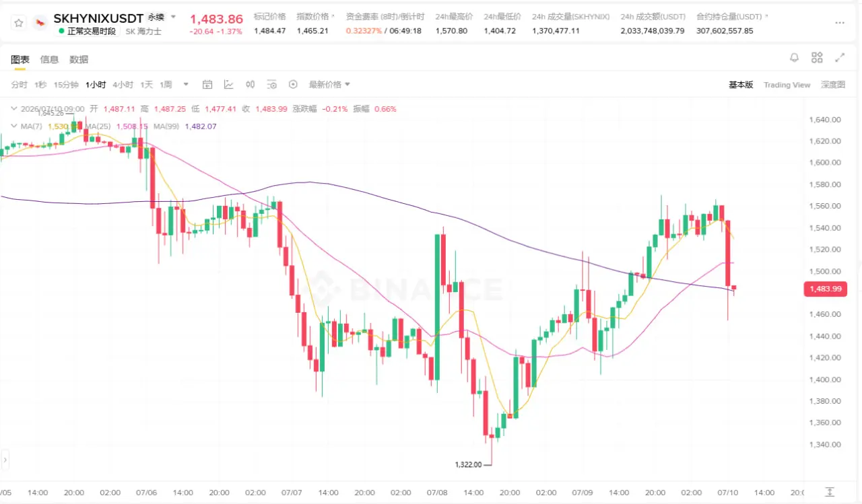Switch to the 信息 tab

click(x=49, y=59)
